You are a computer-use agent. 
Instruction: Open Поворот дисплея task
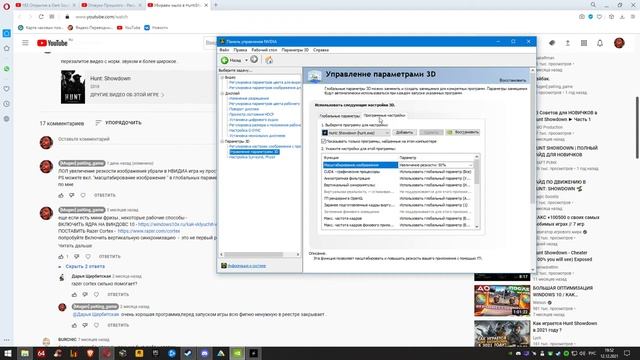click(x=244, y=109)
